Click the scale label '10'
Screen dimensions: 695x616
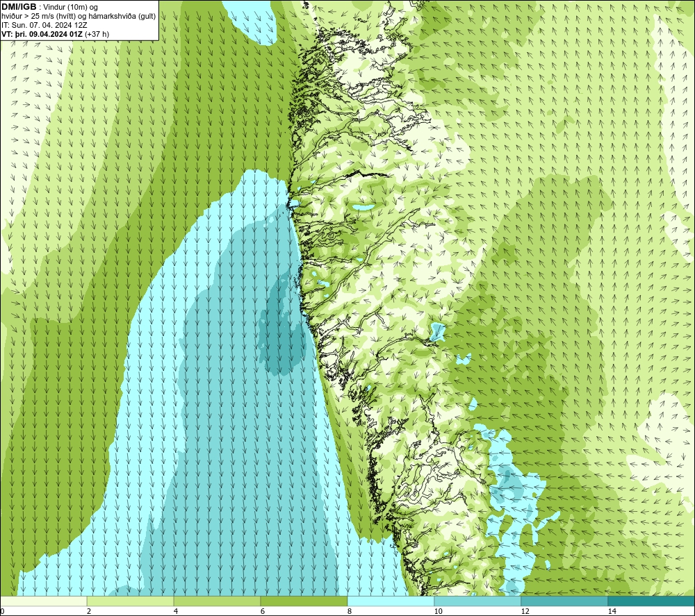tap(438, 611)
